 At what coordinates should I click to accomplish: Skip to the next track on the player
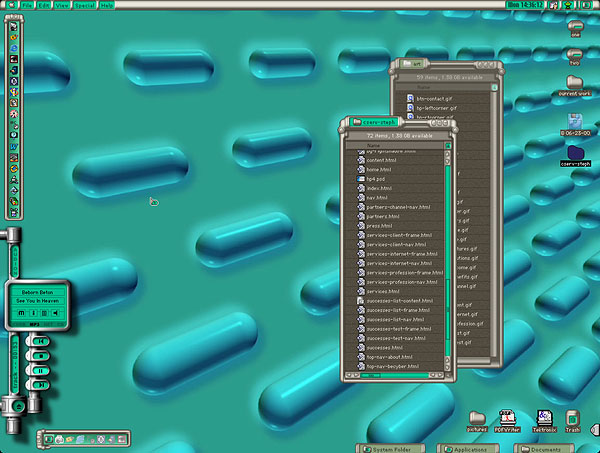point(43,313)
